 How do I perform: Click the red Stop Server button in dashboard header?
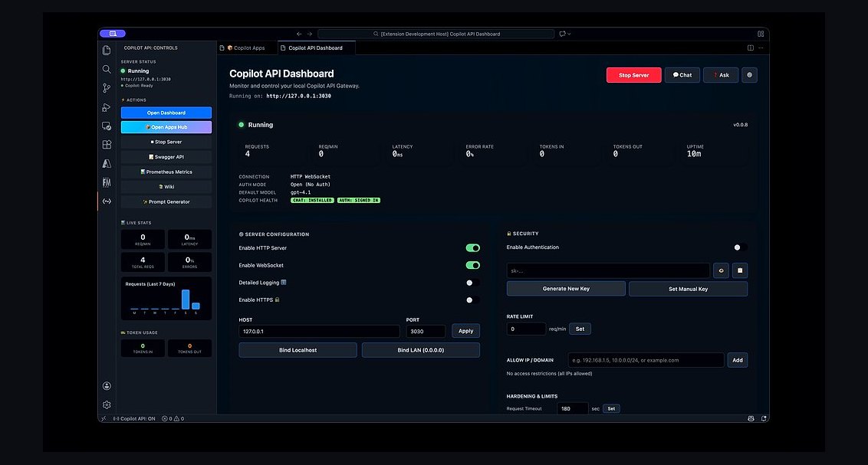pyautogui.click(x=634, y=75)
